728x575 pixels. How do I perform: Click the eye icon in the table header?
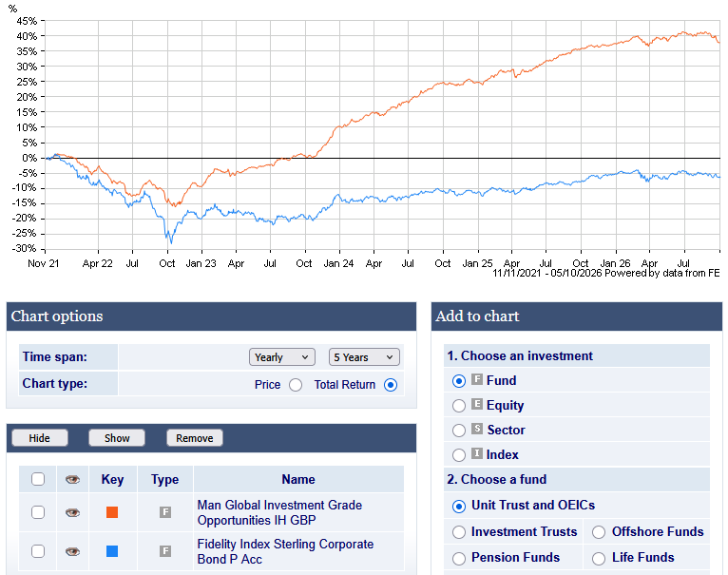click(72, 479)
